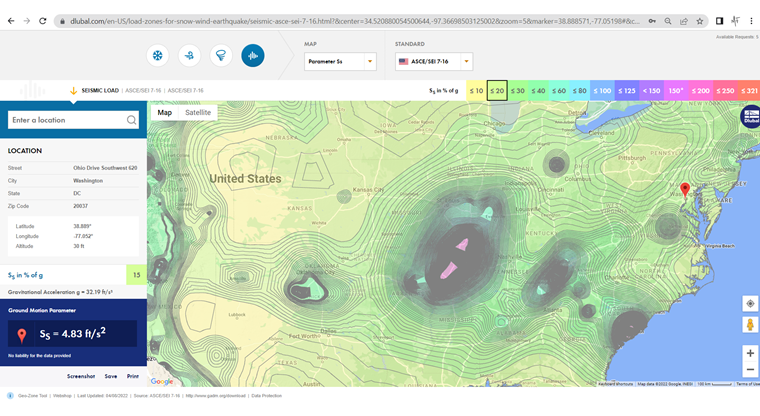Zoom in on the map
This screenshot has height=416, width=760.
(750, 353)
